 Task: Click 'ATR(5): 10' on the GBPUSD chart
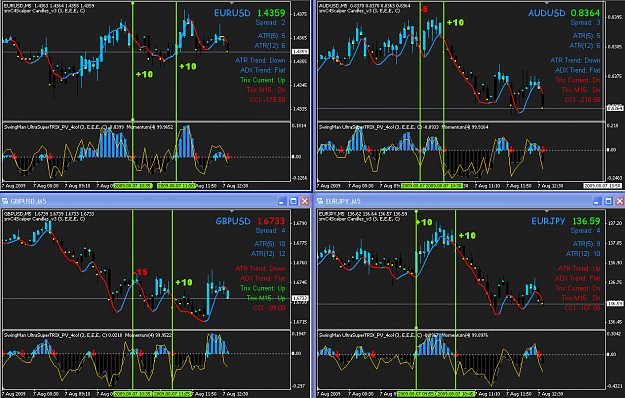270,244
